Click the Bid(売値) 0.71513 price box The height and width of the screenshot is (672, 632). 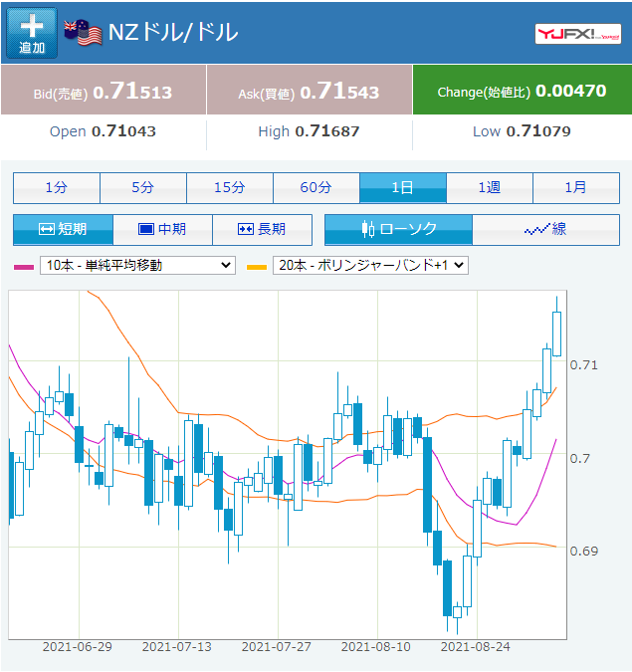coord(104,90)
